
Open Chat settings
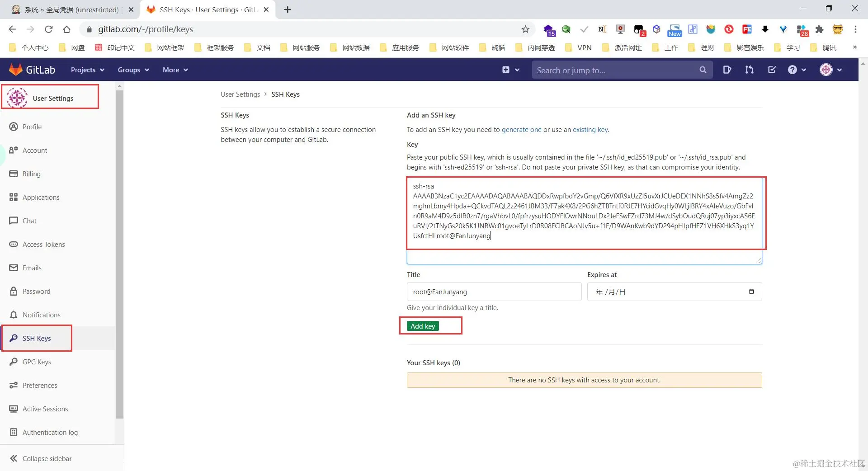coord(29,221)
